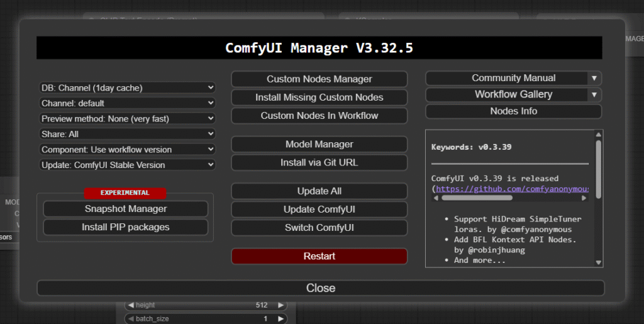Increase height value with right arrow
The image size is (644, 324).
(280, 305)
